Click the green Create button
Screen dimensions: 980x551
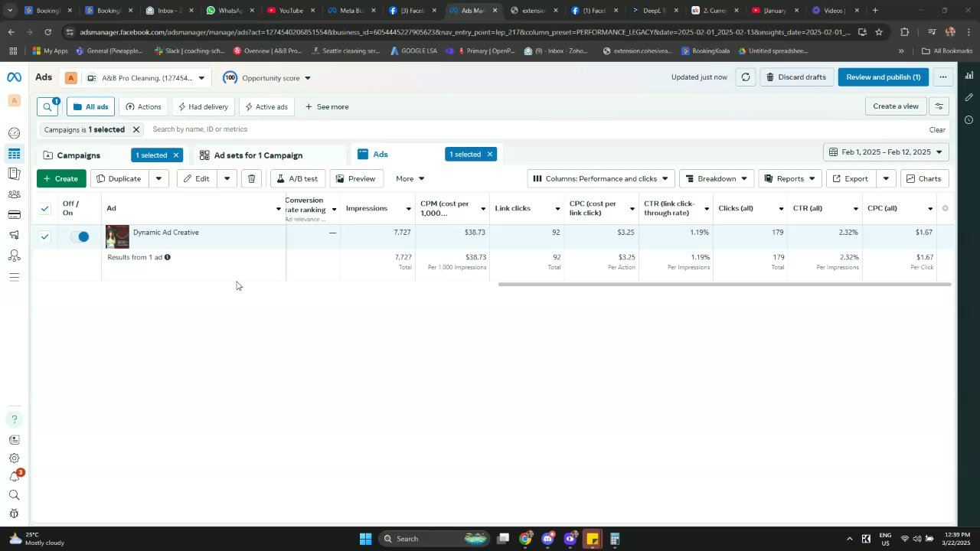(x=61, y=178)
